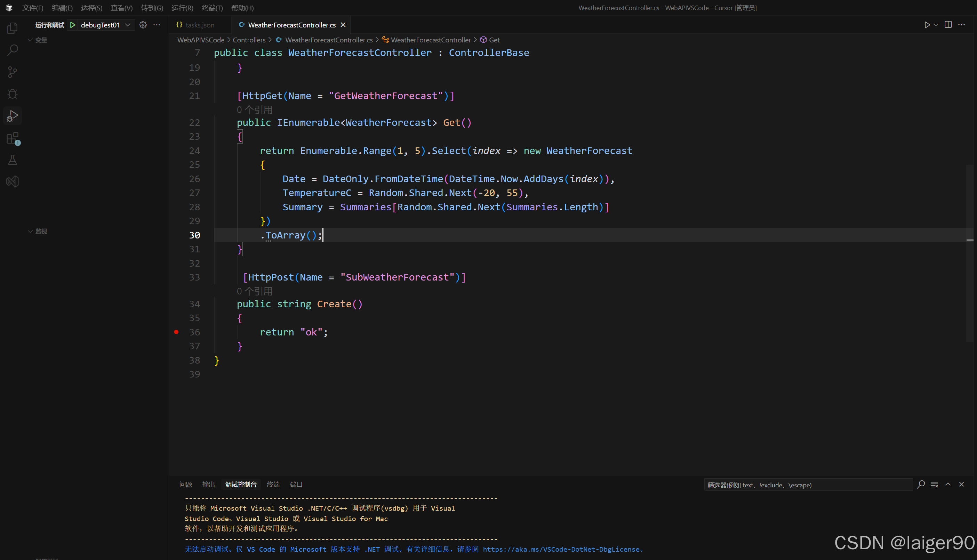The width and height of the screenshot is (977, 560).
Task: Open the Explorer view in the activity bar
Action: (12, 28)
